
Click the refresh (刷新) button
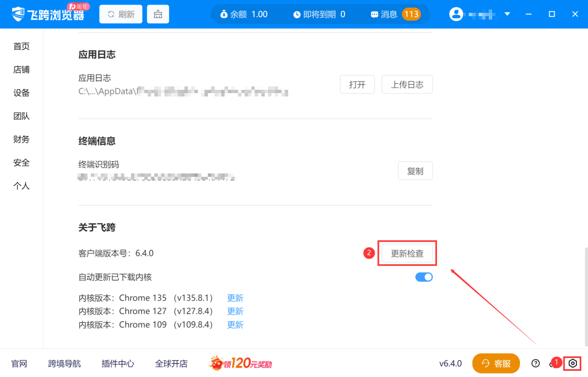coord(121,14)
